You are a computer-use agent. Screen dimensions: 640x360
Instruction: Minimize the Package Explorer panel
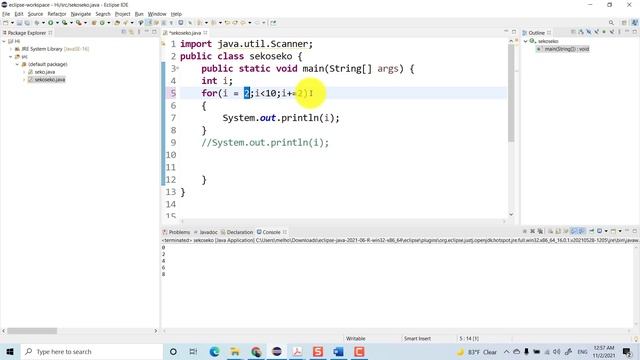(x=147, y=32)
